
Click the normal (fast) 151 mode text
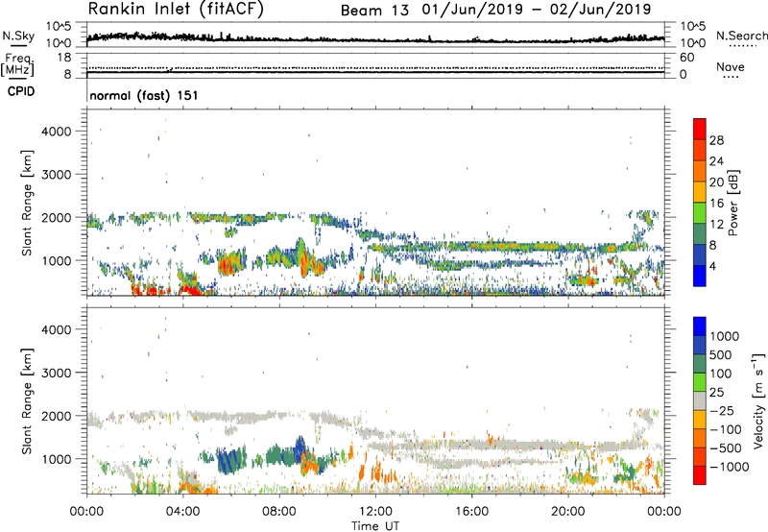tap(144, 95)
